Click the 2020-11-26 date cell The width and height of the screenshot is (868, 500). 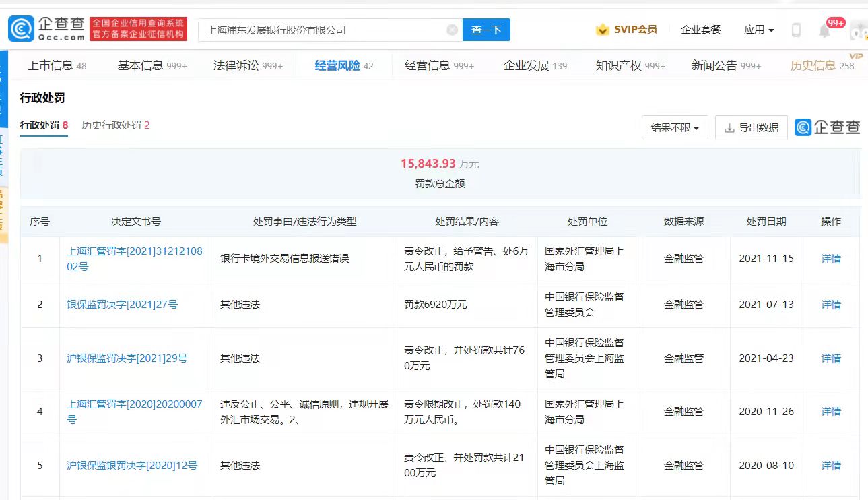coord(766,412)
